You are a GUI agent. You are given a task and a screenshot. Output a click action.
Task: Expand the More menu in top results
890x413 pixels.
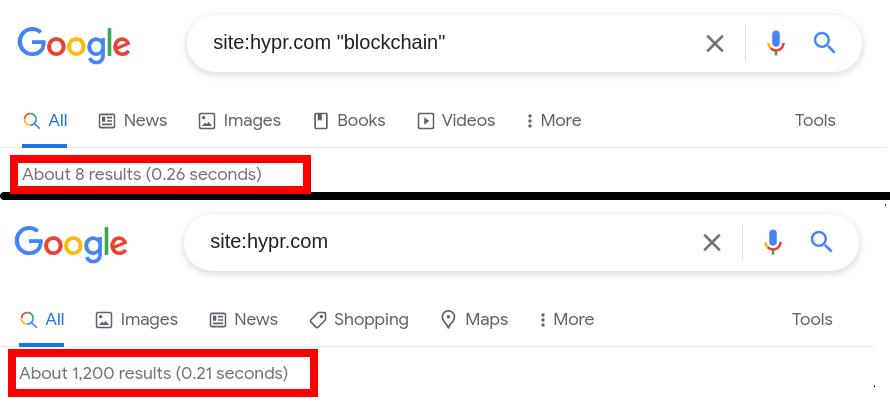(x=553, y=121)
